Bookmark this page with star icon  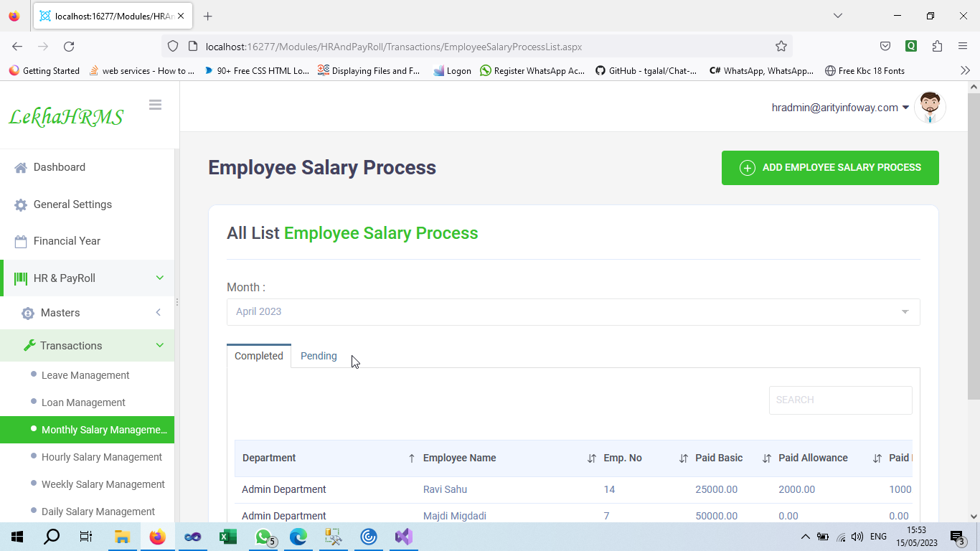point(781,47)
